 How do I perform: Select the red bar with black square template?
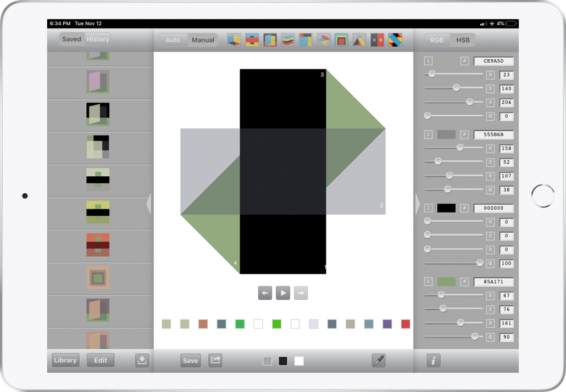point(252,40)
